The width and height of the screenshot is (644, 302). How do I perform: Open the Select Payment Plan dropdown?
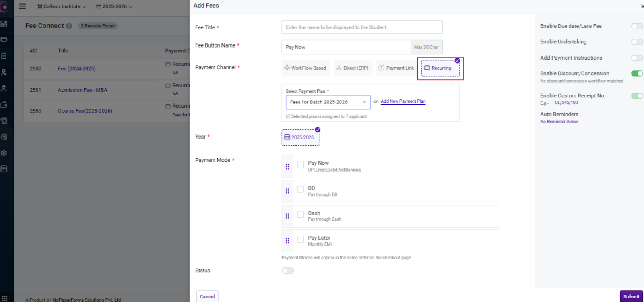click(x=328, y=102)
